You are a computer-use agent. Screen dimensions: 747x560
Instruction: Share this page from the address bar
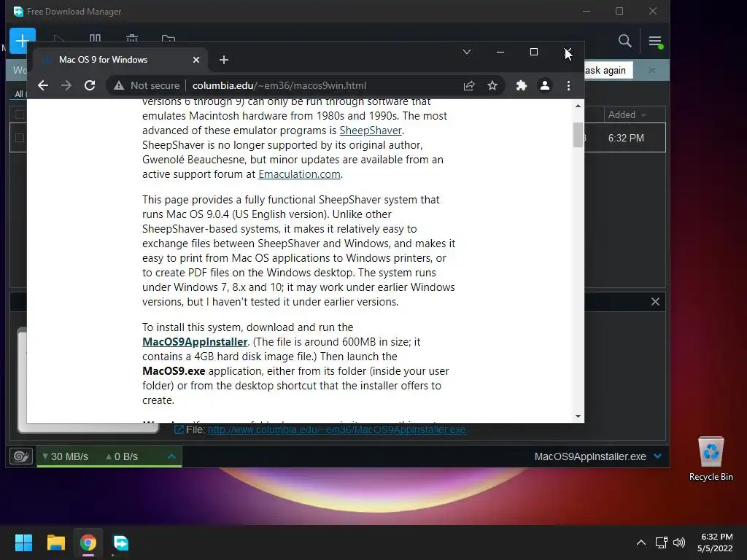(469, 86)
